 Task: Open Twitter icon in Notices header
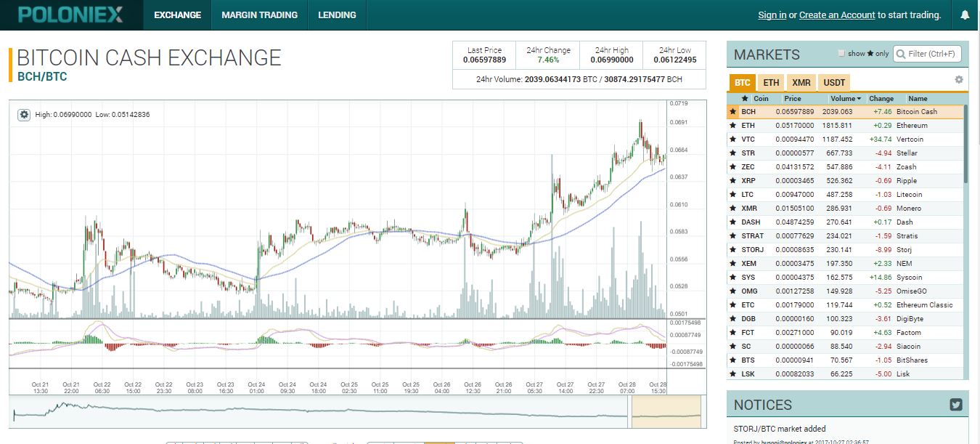coord(956,405)
